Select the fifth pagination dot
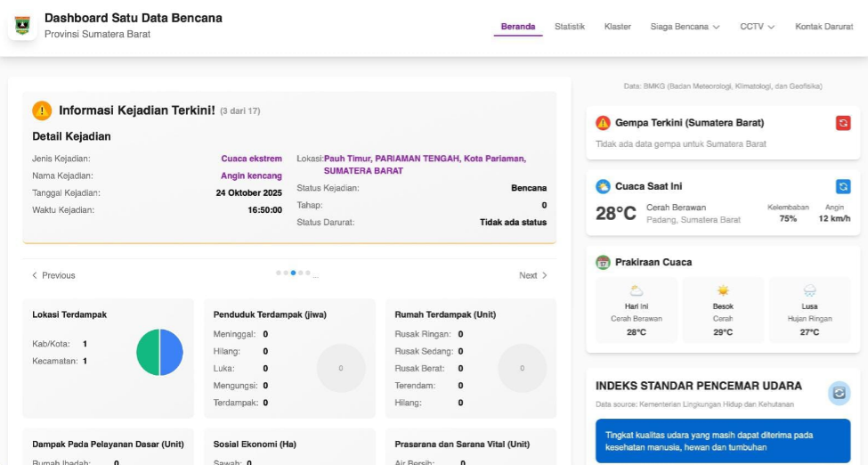The image size is (868, 465). click(x=308, y=273)
